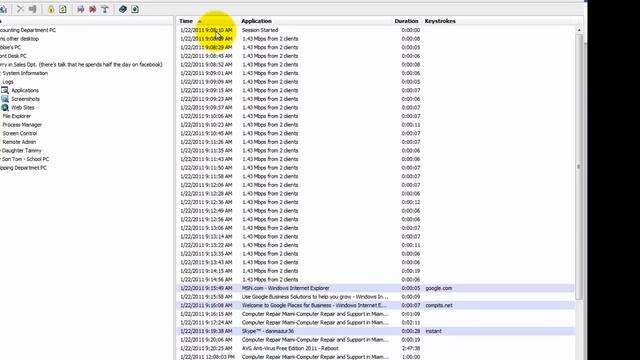Click the 0:00:19 duration in the 9:14:15 row

(x=411, y=271)
